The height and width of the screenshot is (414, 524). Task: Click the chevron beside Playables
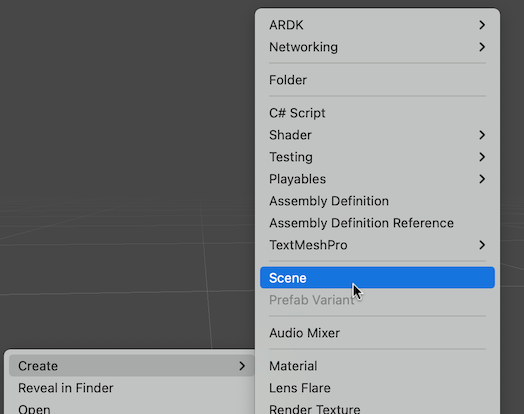pyautogui.click(x=482, y=179)
